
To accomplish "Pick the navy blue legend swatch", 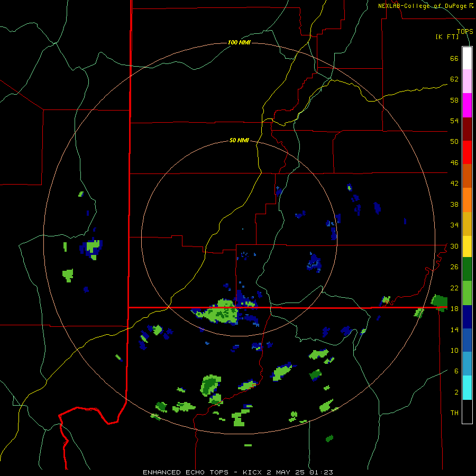I will (467, 317).
